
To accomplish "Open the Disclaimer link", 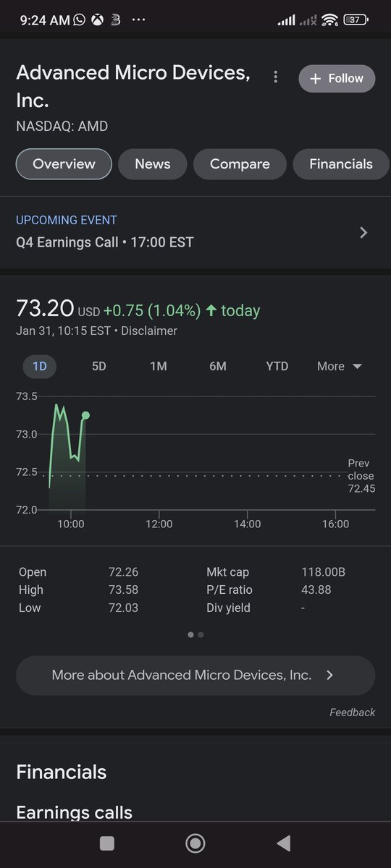I will pos(149,331).
